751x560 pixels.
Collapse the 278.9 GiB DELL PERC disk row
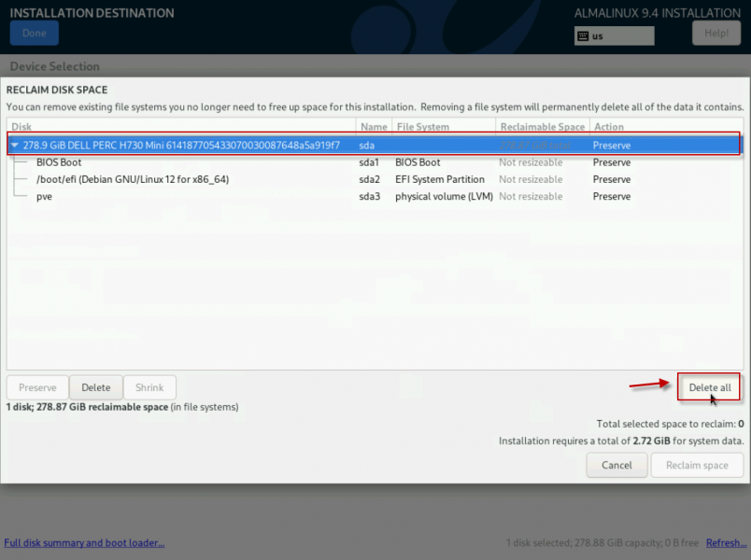(14, 145)
